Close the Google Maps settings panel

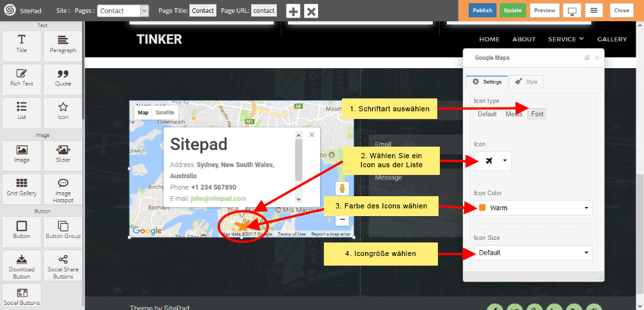point(597,58)
